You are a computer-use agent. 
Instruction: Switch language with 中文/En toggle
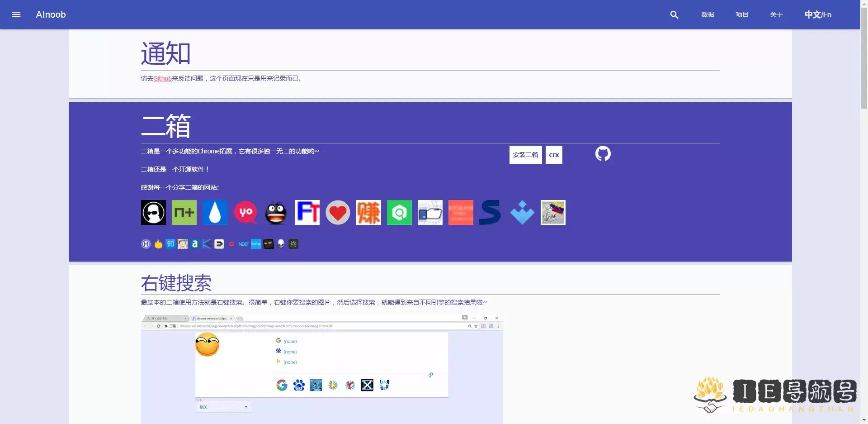(x=817, y=14)
